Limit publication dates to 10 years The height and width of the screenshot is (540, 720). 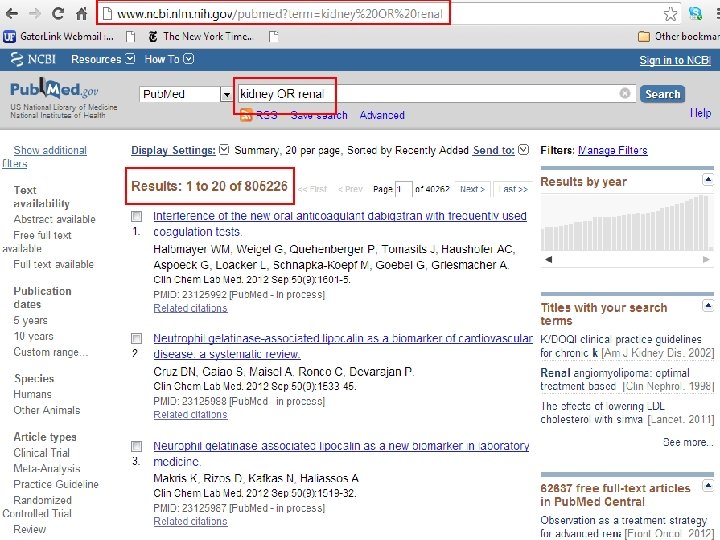pos(33,337)
